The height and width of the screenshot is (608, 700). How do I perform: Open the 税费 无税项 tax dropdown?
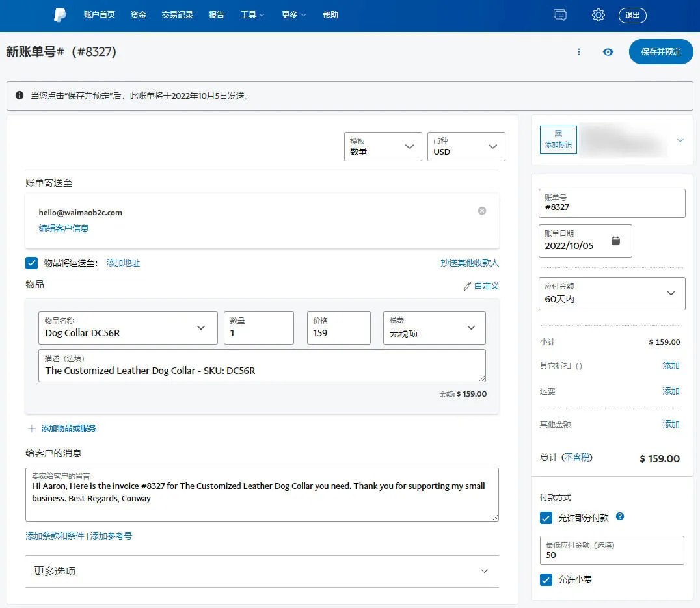click(435, 328)
